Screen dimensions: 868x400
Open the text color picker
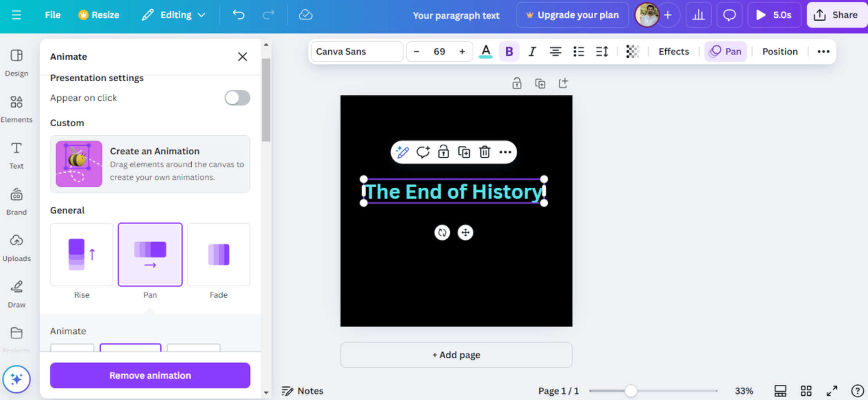pos(485,51)
